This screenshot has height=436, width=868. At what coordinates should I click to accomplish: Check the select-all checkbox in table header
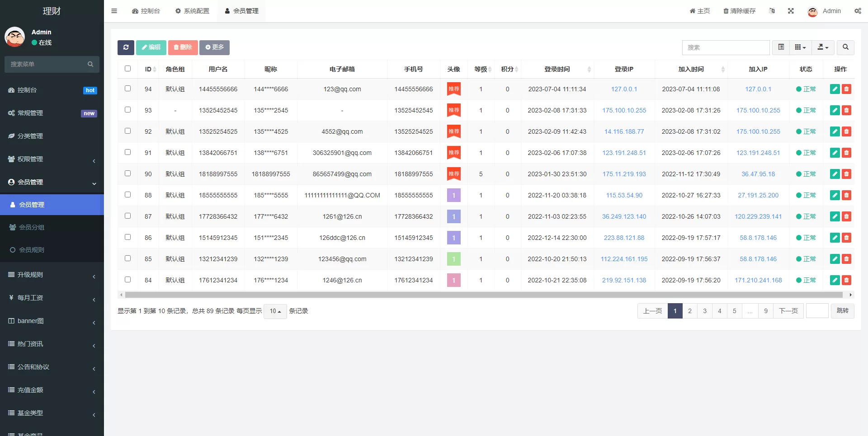(x=127, y=69)
